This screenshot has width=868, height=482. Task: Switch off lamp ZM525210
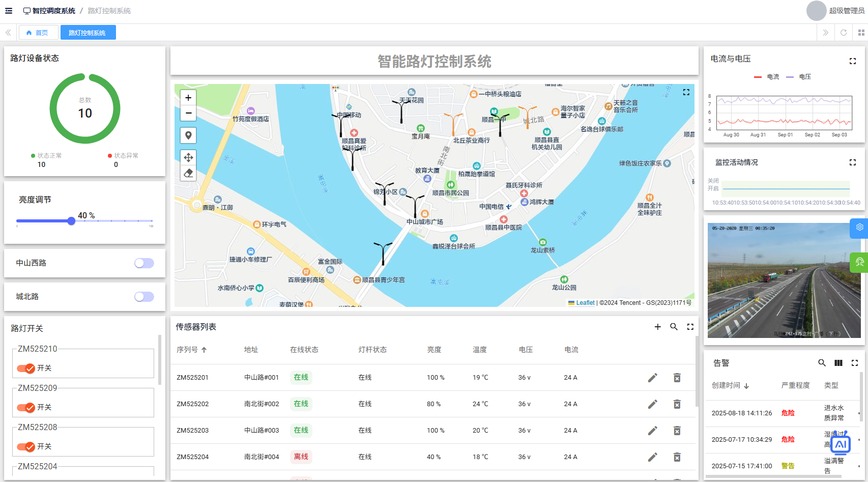(26, 368)
